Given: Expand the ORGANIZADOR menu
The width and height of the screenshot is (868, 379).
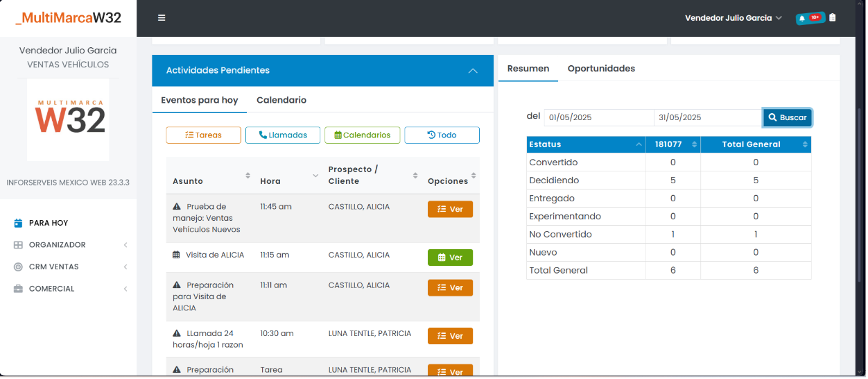Looking at the screenshot, I should point(125,245).
